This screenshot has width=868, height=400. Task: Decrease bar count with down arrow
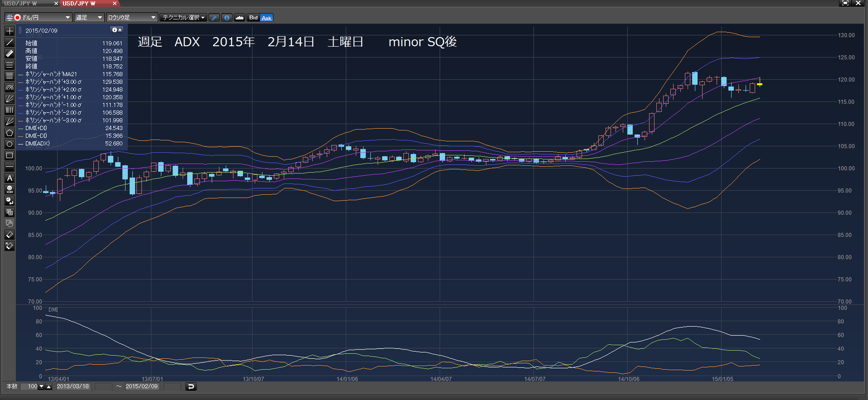[42, 386]
